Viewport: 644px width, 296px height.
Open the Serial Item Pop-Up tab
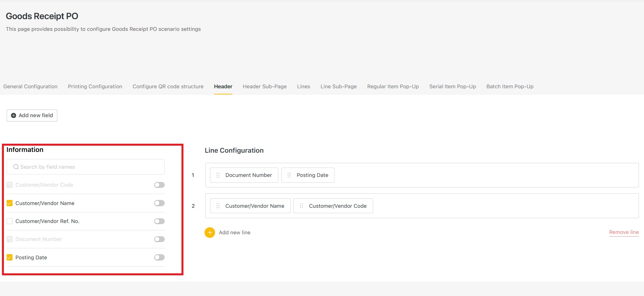pyautogui.click(x=453, y=87)
